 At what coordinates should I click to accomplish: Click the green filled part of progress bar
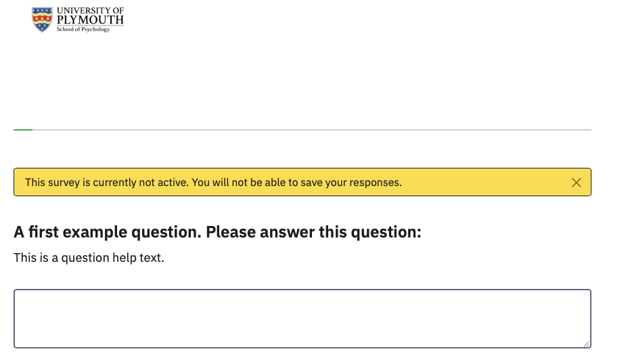click(x=23, y=129)
